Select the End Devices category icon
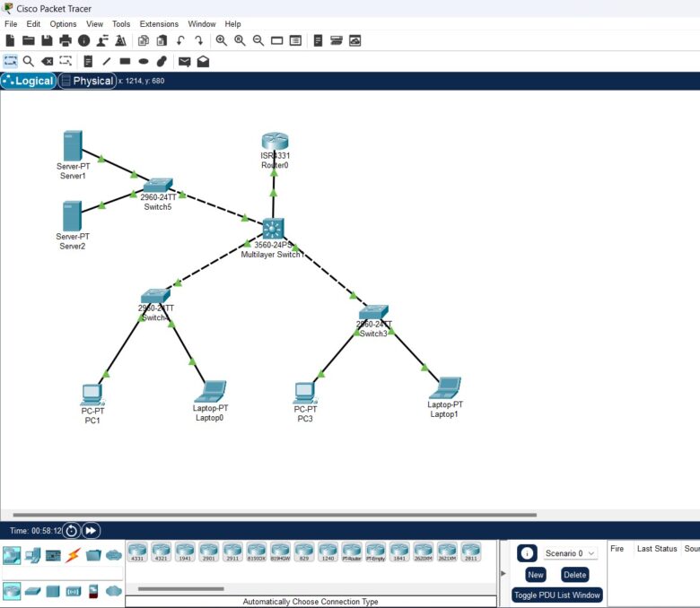The width and height of the screenshot is (700, 608). click(32, 555)
